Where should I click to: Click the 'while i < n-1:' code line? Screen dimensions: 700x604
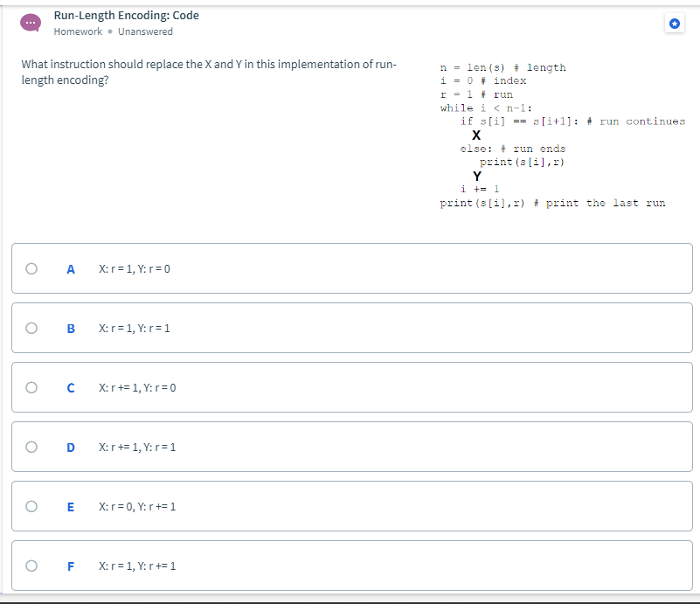pyautogui.click(x=486, y=108)
